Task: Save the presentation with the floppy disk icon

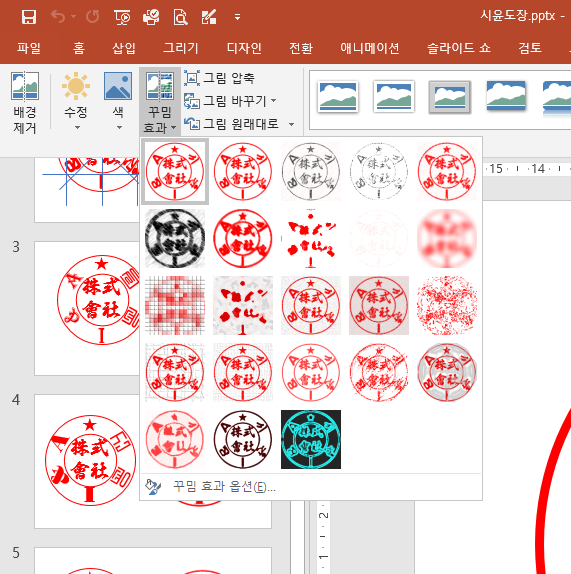Action: click(29, 17)
